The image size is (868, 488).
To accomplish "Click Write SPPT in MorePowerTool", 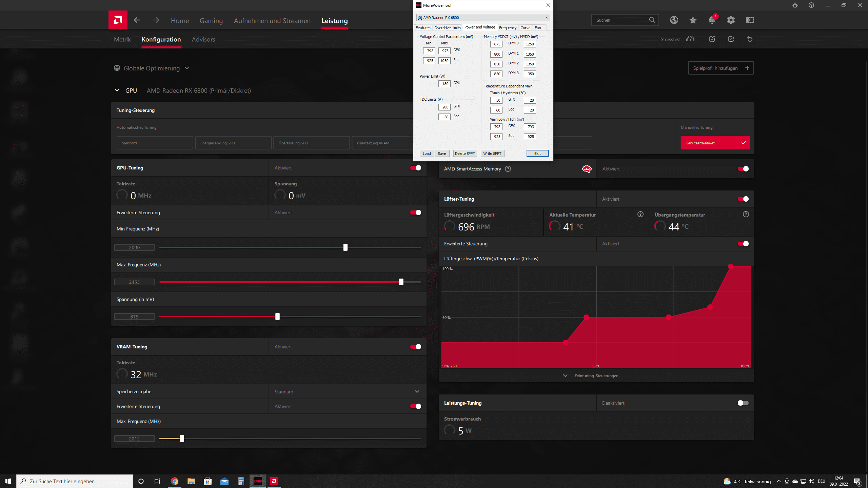I will [x=492, y=154].
